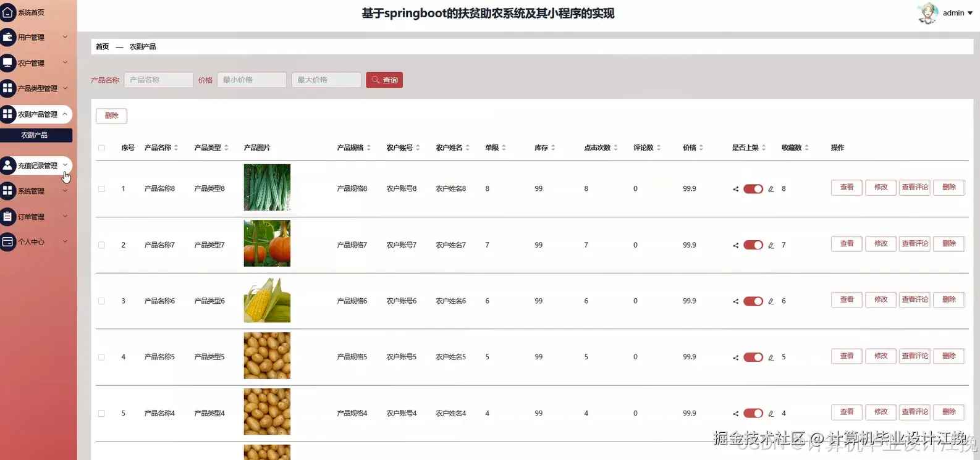Expand the 系统管理 chevron
This screenshot has width=980, height=460.
(x=65, y=191)
